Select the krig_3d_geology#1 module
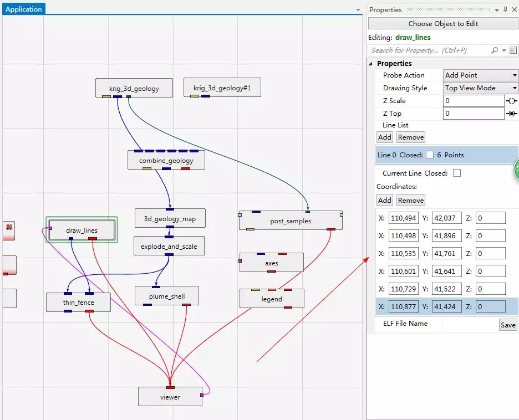This screenshot has height=420, width=519. pos(222,88)
